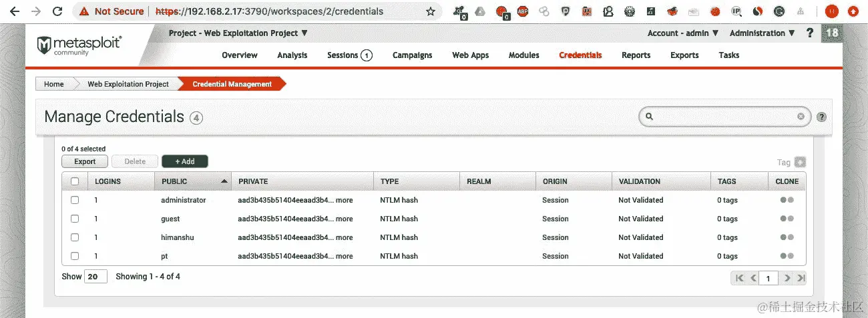Show more of administrator's private hash
868x318 pixels.
[345, 200]
